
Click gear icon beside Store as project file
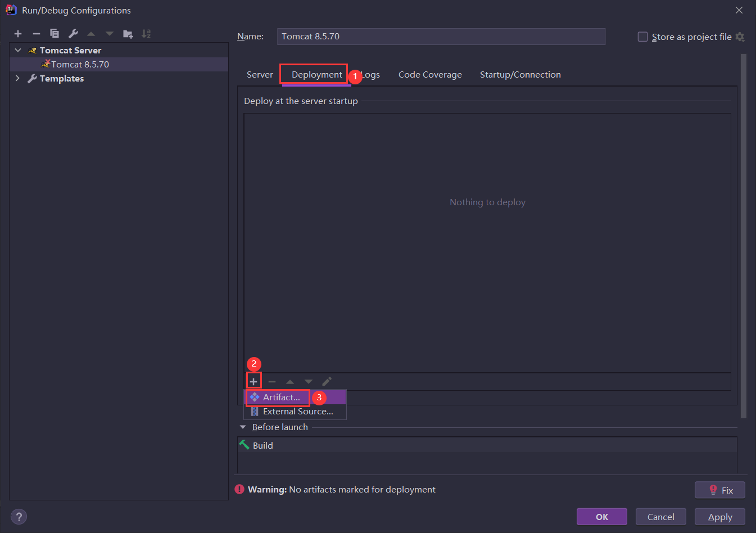[740, 37]
